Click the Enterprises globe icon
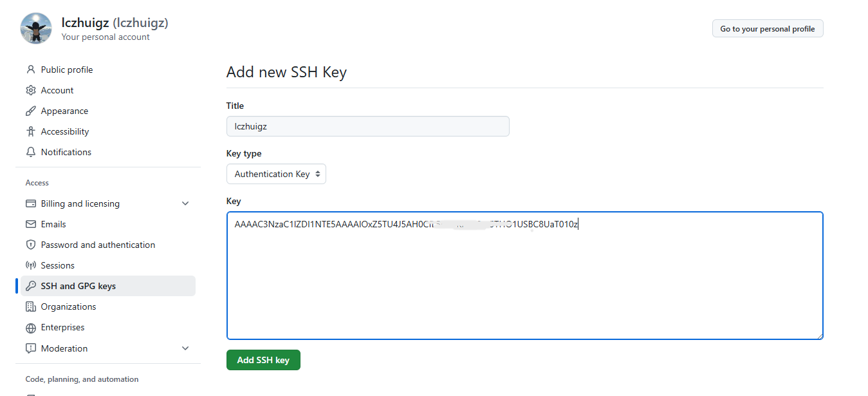868x396 pixels. (31, 328)
